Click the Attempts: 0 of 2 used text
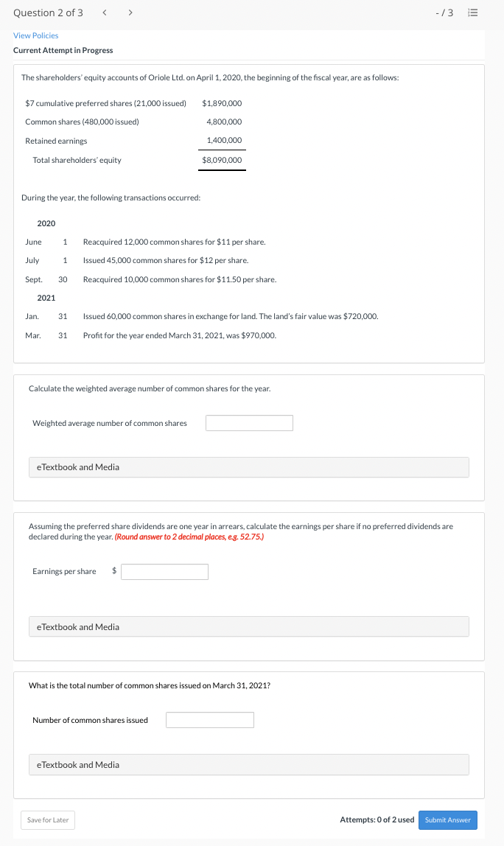Image resolution: width=504 pixels, height=846 pixels. 377,819
